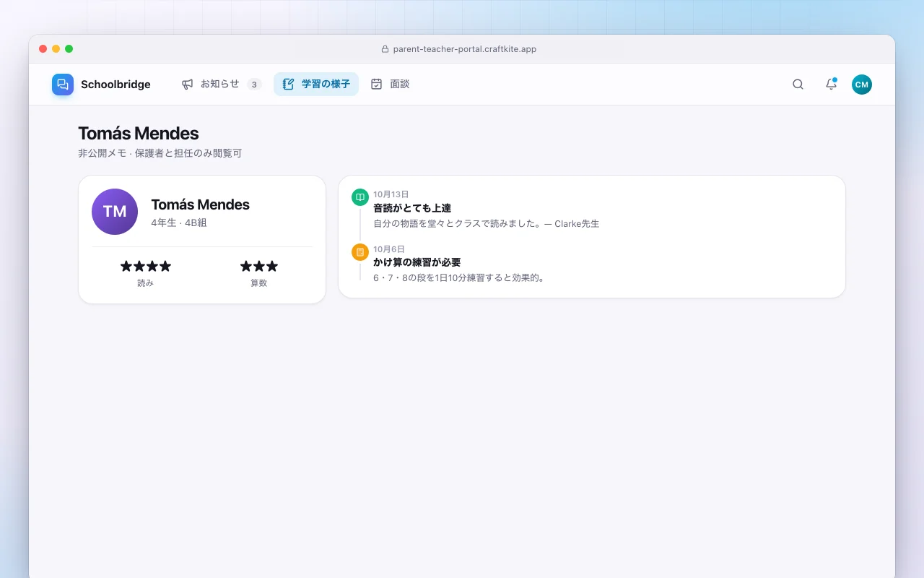
Task: Click the 6・7・8の段 practice note text
Action: (x=459, y=277)
